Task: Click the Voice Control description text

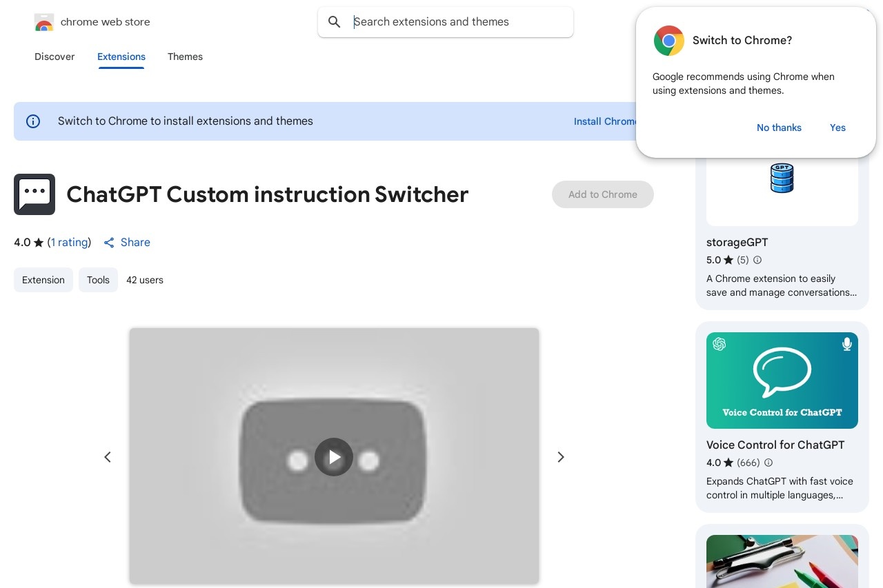Action: coord(780,488)
